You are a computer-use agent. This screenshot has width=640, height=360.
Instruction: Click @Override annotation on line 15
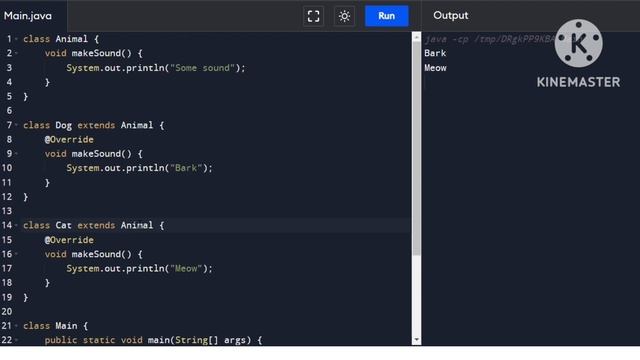(69, 240)
